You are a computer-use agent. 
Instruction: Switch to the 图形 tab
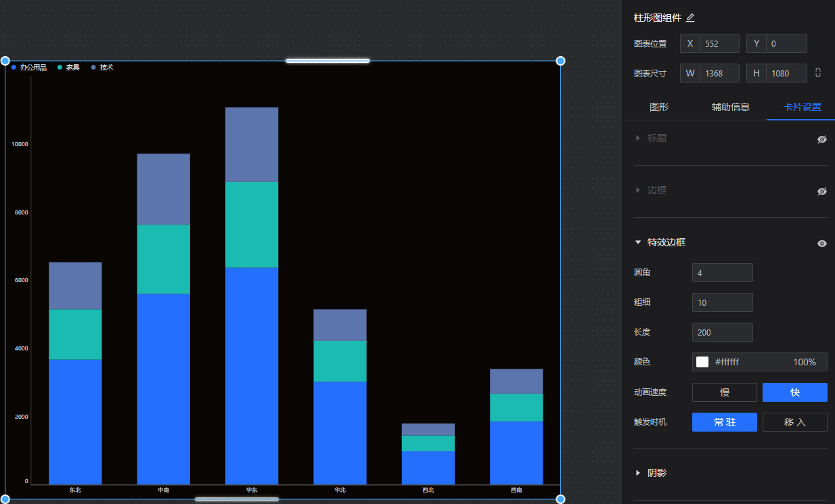[x=658, y=107]
